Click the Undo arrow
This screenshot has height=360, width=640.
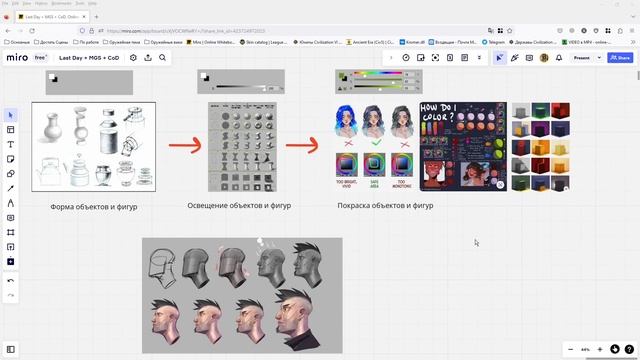coord(11,281)
